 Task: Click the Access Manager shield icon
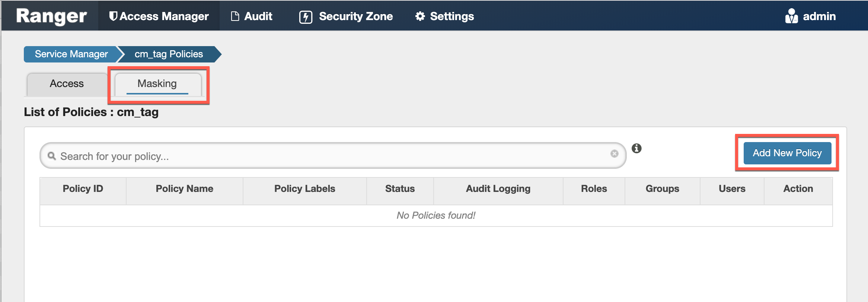(113, 16)
